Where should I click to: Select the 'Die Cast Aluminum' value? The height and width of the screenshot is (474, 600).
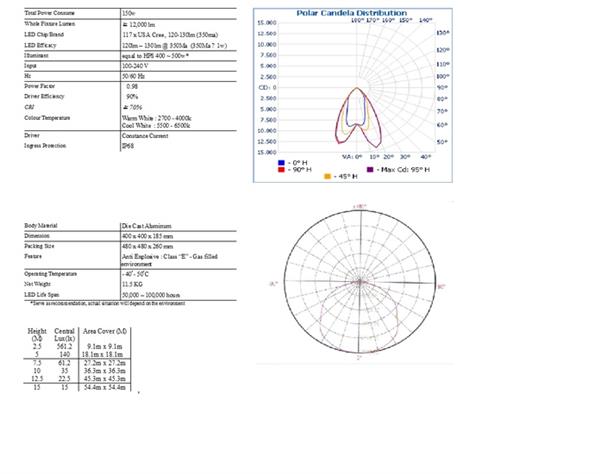tap(147, 226)
